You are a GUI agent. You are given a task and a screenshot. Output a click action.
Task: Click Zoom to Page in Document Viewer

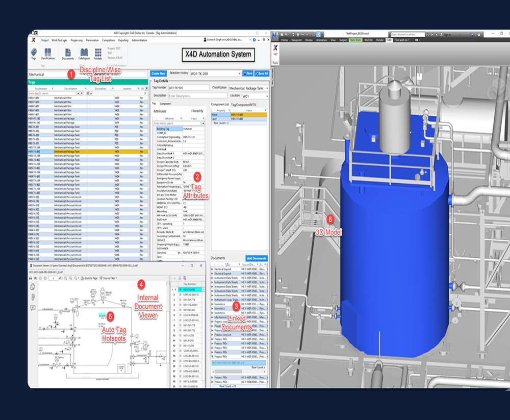pyautogui.click(x=89, y=278)
